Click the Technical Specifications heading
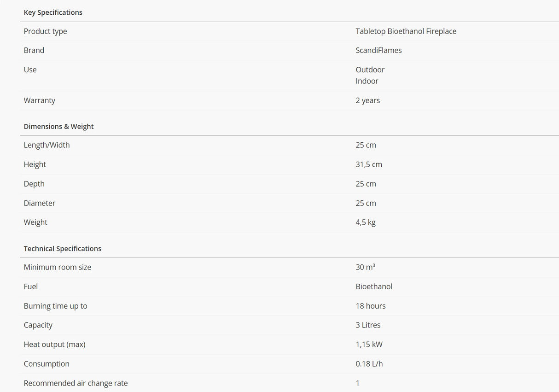 63,248
